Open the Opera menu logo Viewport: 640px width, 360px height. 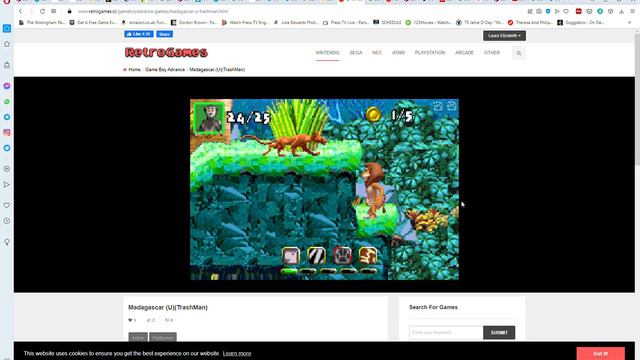pos(7,2)
